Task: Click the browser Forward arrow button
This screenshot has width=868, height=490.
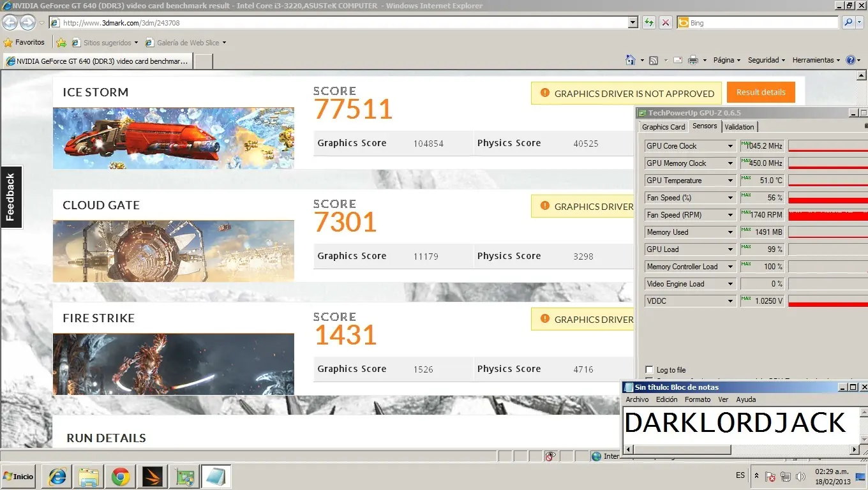Action: (x=27, y=23)
